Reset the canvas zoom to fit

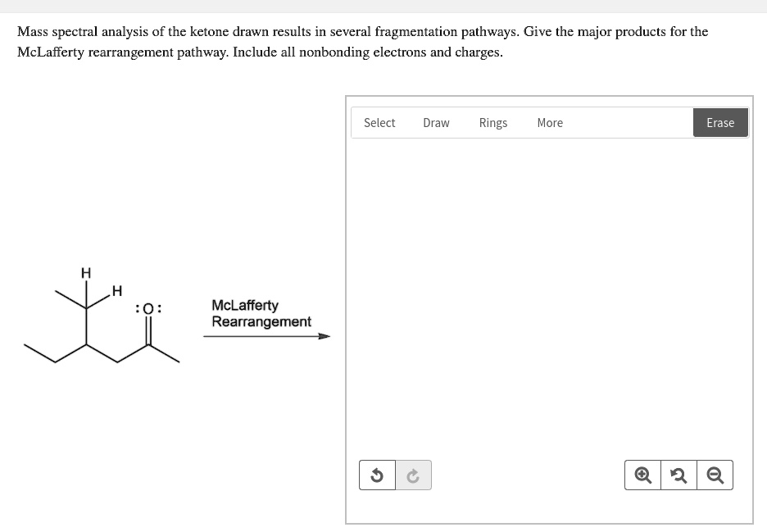click(678, 475)
